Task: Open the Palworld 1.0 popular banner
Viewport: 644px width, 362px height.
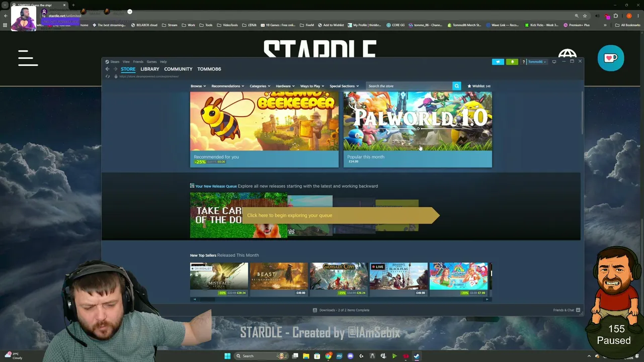Action: (x=418, y=130)
